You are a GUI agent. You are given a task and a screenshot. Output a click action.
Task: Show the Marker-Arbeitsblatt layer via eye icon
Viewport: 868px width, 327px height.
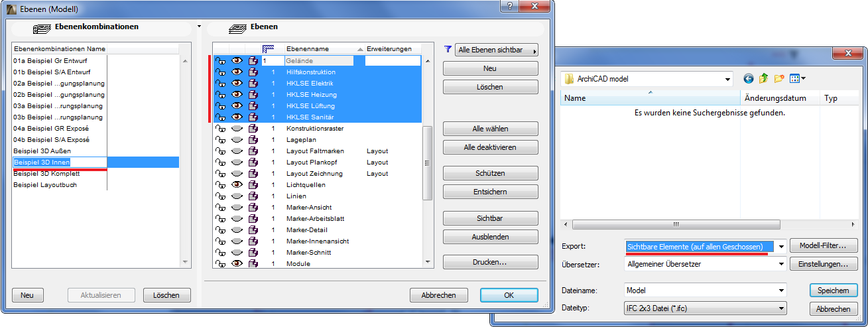point(237,218)
